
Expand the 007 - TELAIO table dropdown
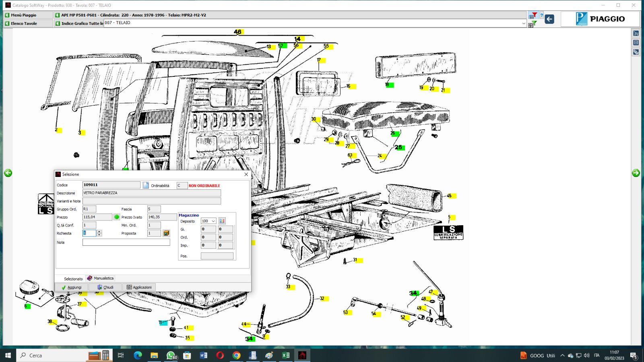[524, 23]
